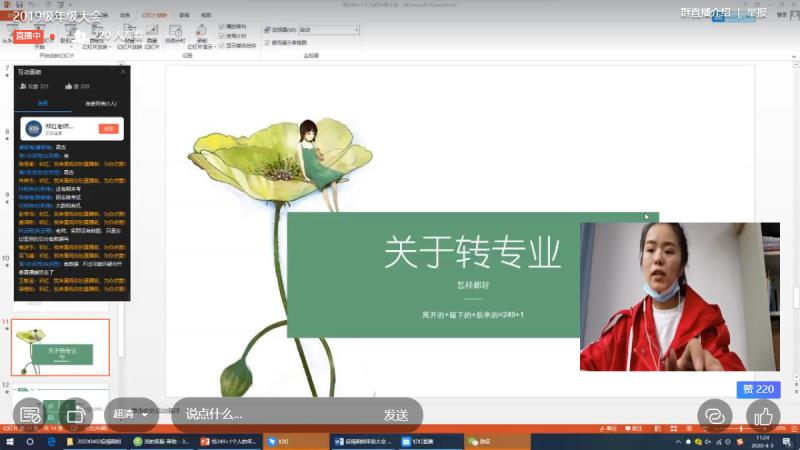Click the undo icon in quick access toolbar
The width and height of the screenshot is (800, 450).
[x=32, y=5]
